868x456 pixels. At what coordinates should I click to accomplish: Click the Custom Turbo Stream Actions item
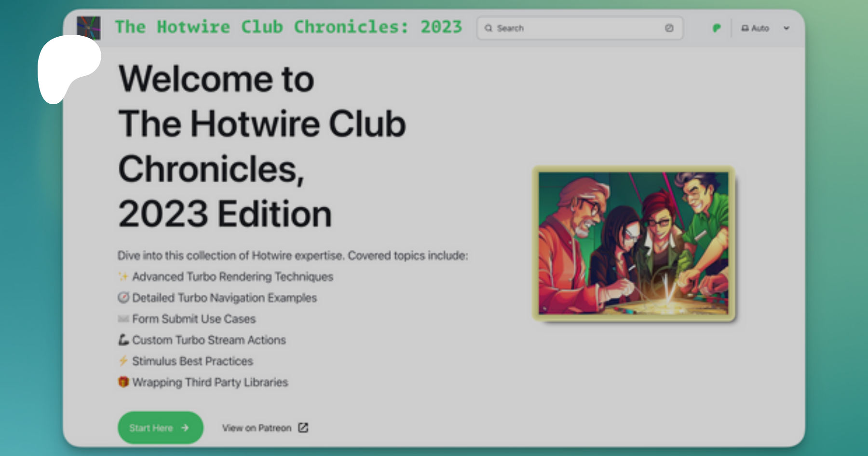click(x=209, y=340)
